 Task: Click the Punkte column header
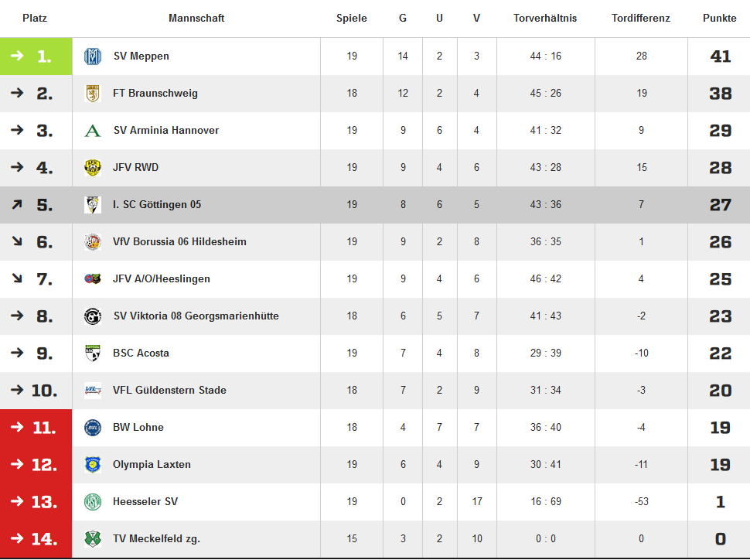(719, 18)
